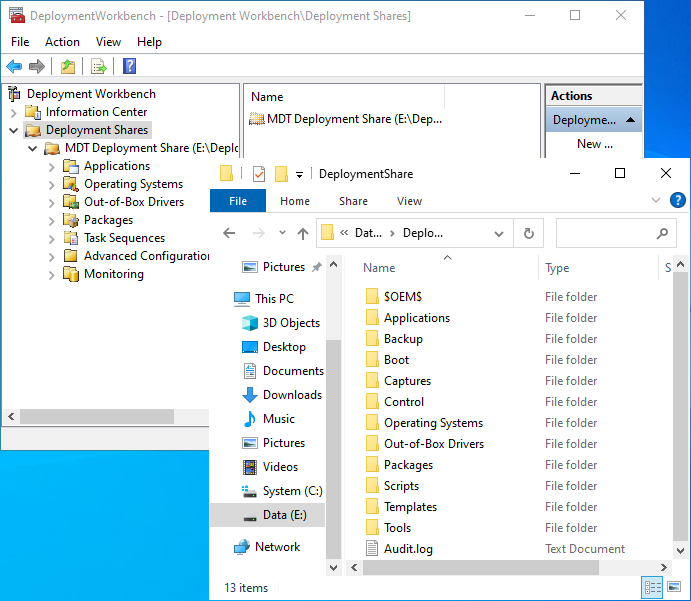Switch to Details view layout icon
Screen dimensions: 691x601
[653, 587]
